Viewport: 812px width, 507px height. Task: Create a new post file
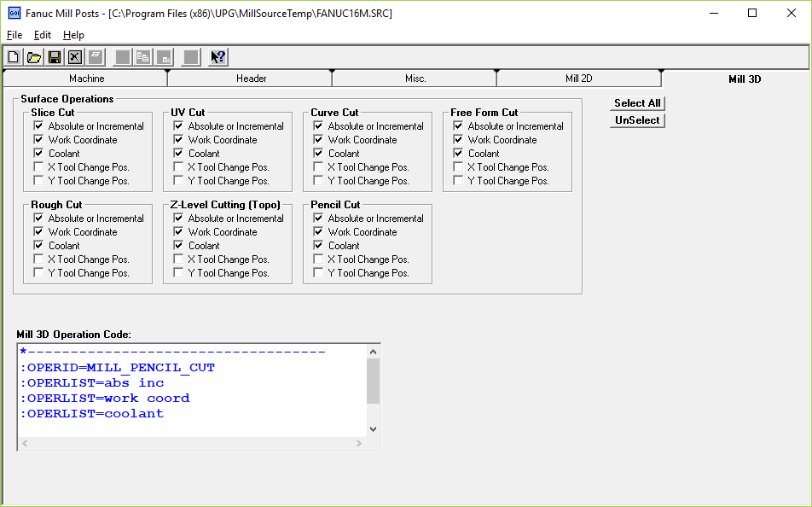[x=14, y=57]
